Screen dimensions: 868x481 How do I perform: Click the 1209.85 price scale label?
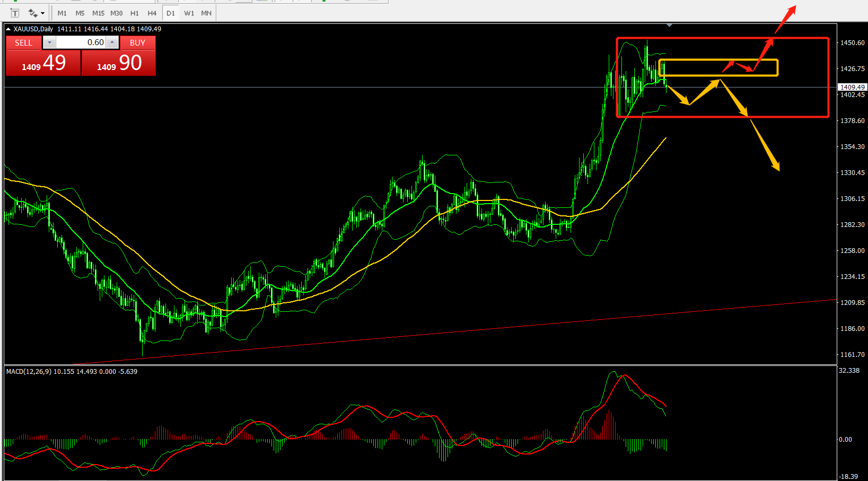pyautogui.click(x=852, y=303)
